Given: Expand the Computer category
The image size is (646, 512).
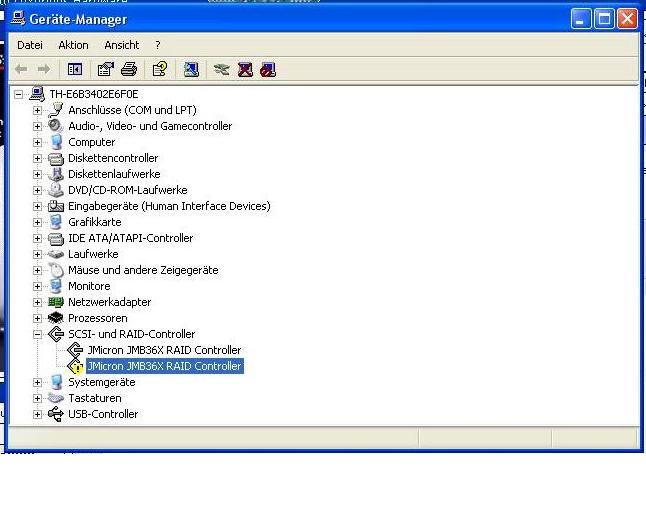Looking at the screenshot, I should point(37,143).
